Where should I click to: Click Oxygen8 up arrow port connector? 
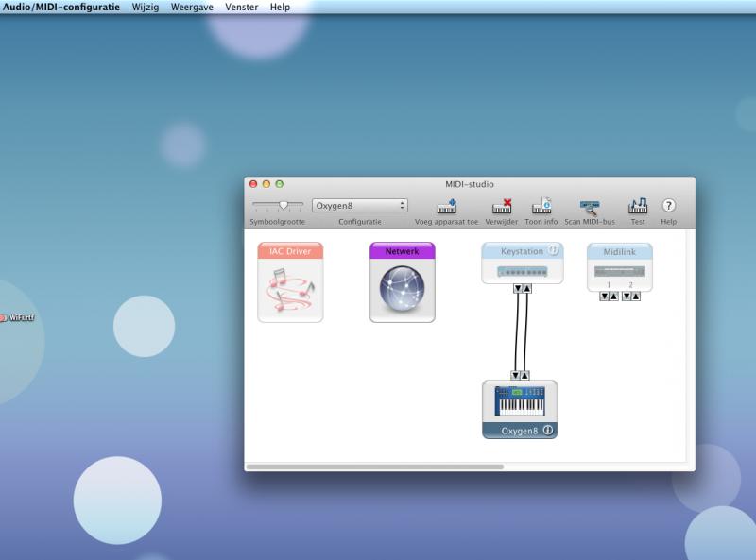(524, 375)
